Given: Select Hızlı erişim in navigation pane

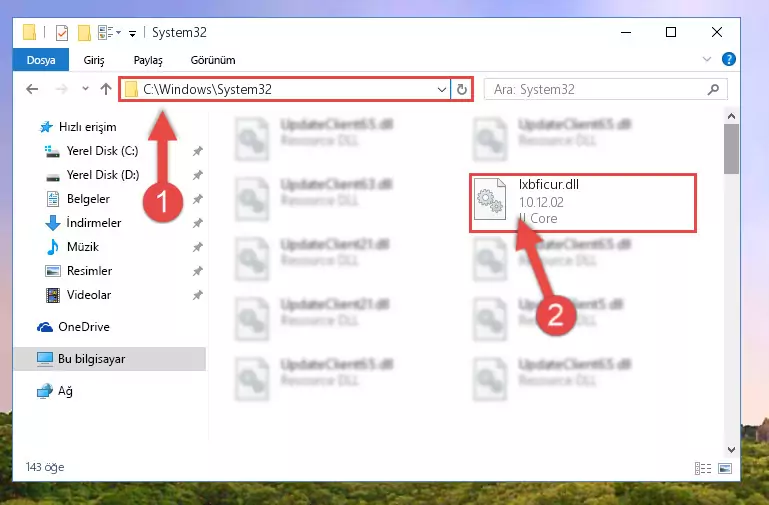Looking at the screenshot, I should pos(78,127).
